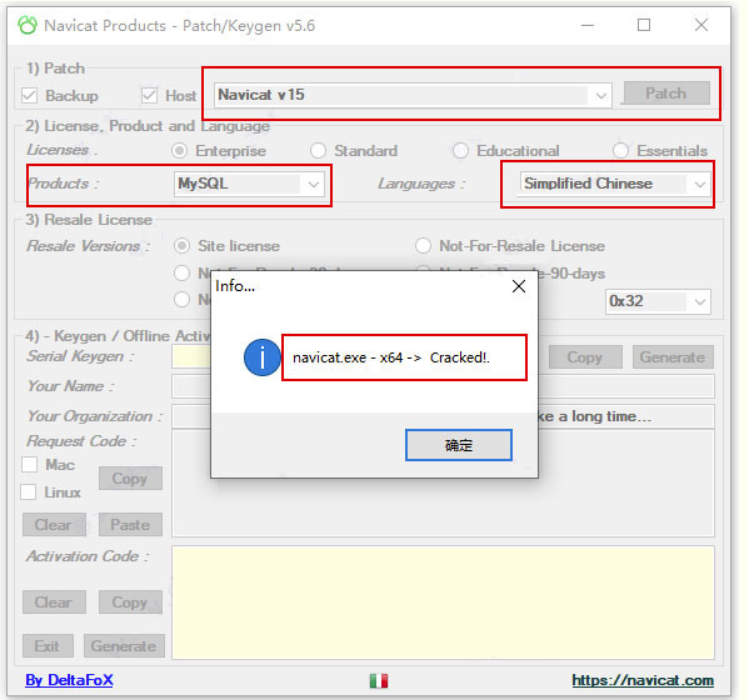747x700 pixels.
Task: Click the Patch button
Action: point(666,93)
